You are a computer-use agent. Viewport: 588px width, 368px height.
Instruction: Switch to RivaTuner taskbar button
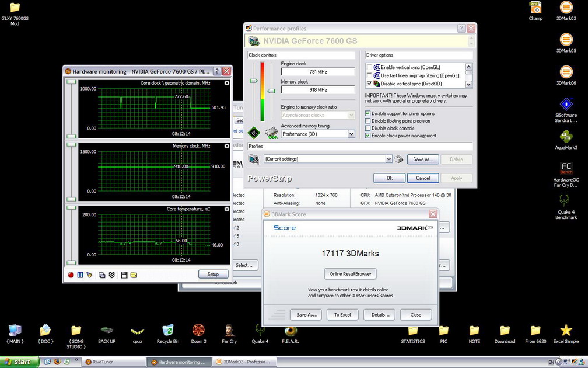[x=113, y=362]
